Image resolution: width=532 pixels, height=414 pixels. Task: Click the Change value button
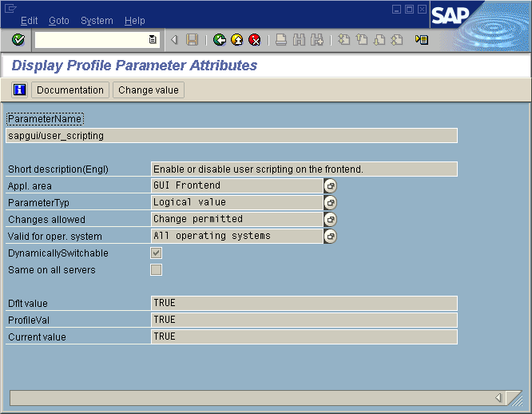click(x=149, y=90)
